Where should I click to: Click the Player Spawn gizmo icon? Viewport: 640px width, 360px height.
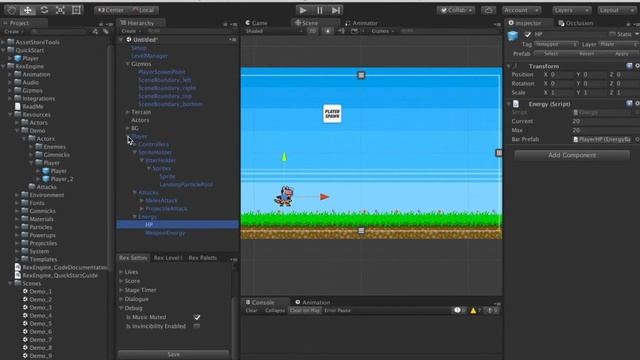pyautogui.click(x=332, y=114)
